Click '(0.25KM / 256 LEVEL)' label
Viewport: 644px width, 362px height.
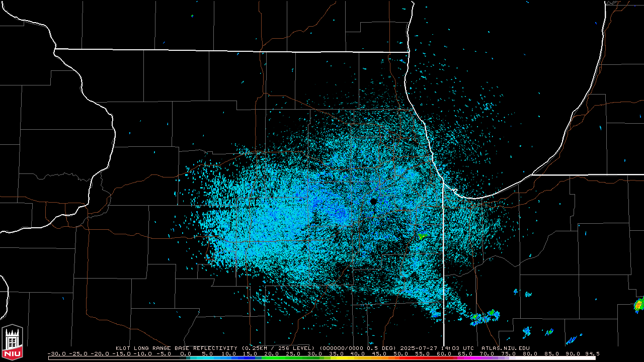[279, 348]
